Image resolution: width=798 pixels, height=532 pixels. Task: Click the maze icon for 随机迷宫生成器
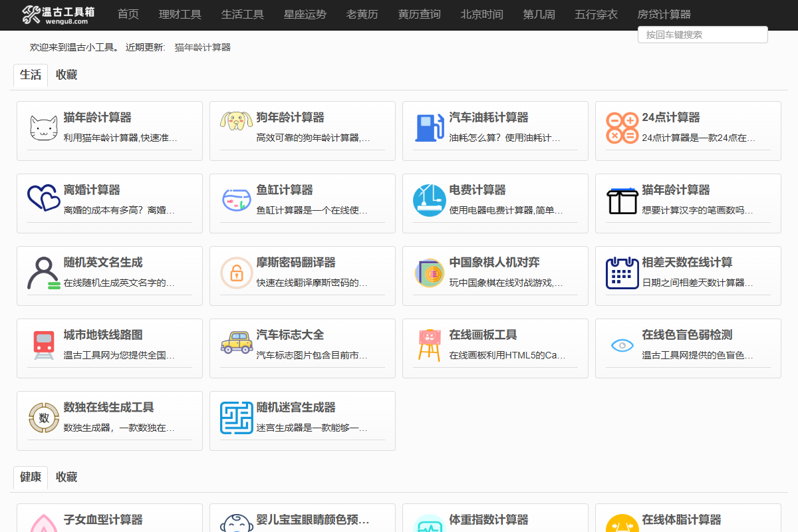[x=235, y=418]
